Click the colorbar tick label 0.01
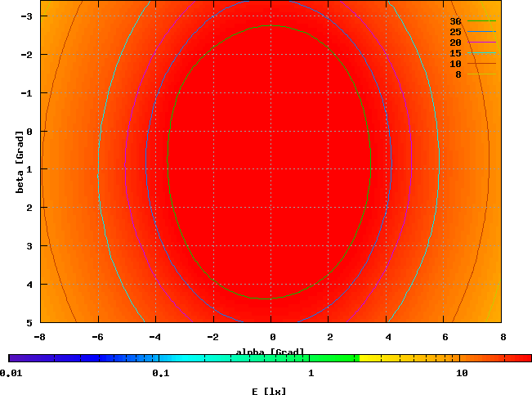The width and height of the screenshot is (532, 395). 11,373
